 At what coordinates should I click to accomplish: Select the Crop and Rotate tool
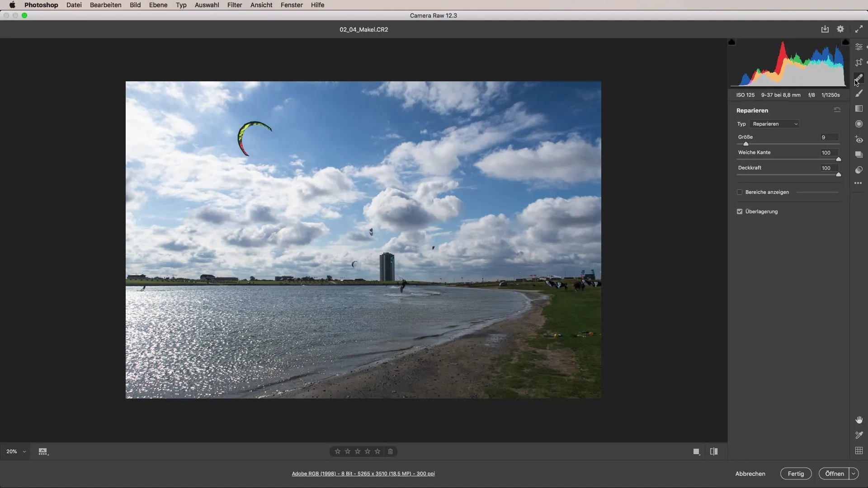pos(859,62)
